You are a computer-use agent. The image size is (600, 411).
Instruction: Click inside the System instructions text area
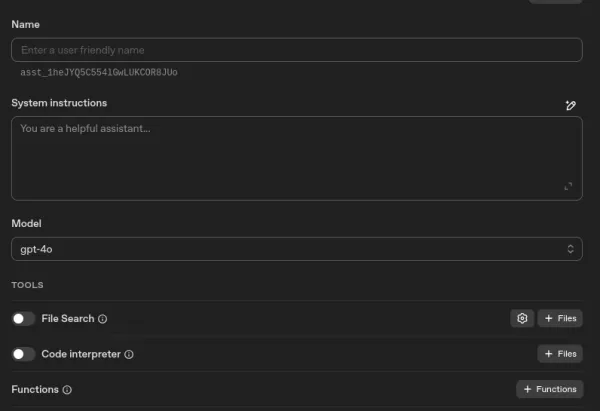pos(296,158)
